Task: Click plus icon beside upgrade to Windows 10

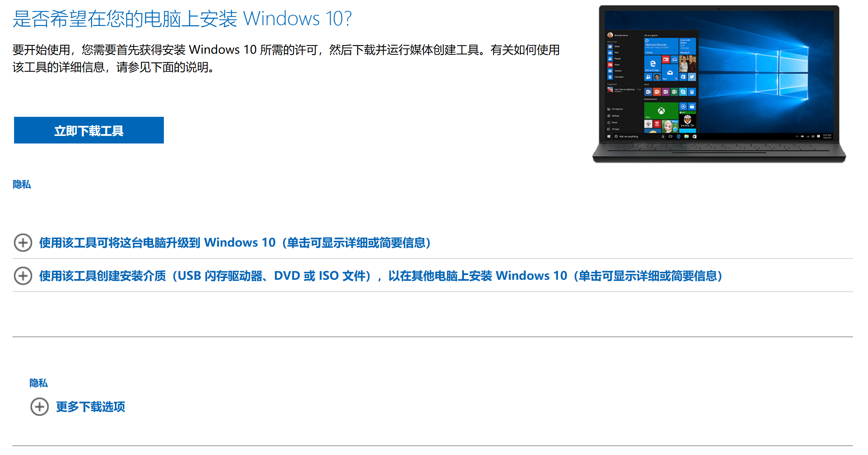Action: pos(23,243)
